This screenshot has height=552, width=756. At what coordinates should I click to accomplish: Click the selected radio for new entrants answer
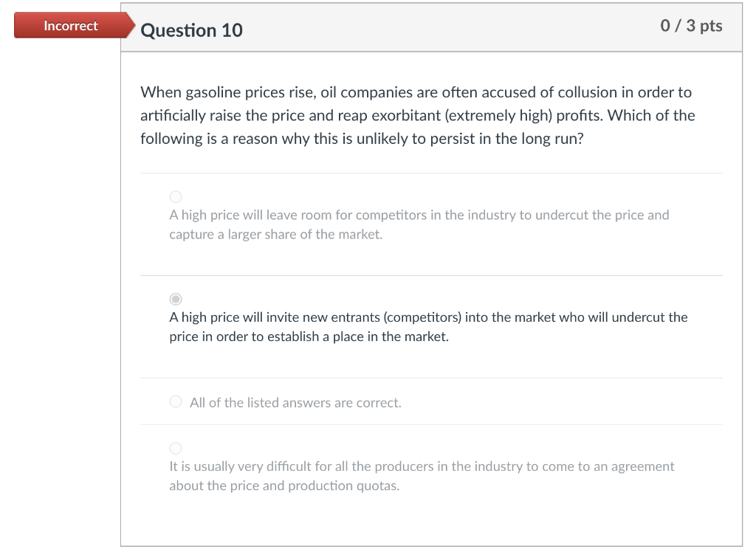(176, 299)
